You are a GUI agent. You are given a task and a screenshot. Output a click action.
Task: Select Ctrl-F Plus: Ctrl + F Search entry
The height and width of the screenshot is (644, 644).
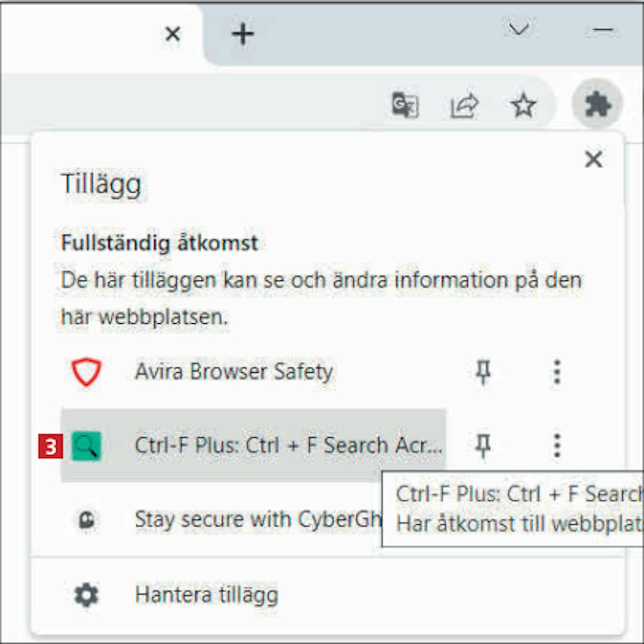point(253,446)
